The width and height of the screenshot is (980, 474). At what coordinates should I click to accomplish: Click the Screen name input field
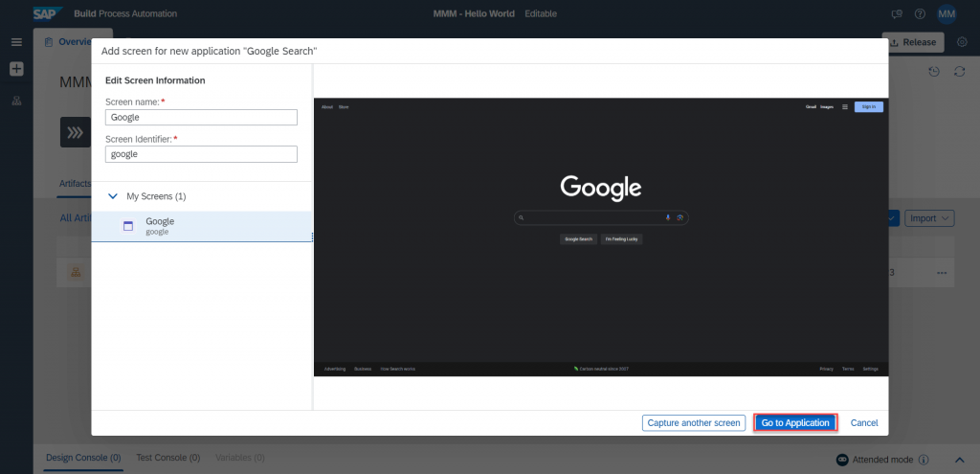(x=201, y=117)
